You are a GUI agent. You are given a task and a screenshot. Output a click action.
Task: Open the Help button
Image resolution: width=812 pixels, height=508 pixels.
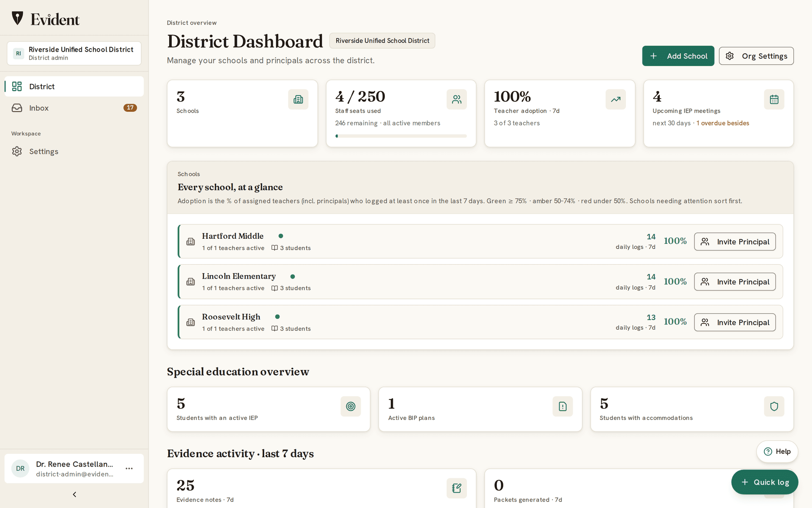pyautogui.click(x=777, y=452)
